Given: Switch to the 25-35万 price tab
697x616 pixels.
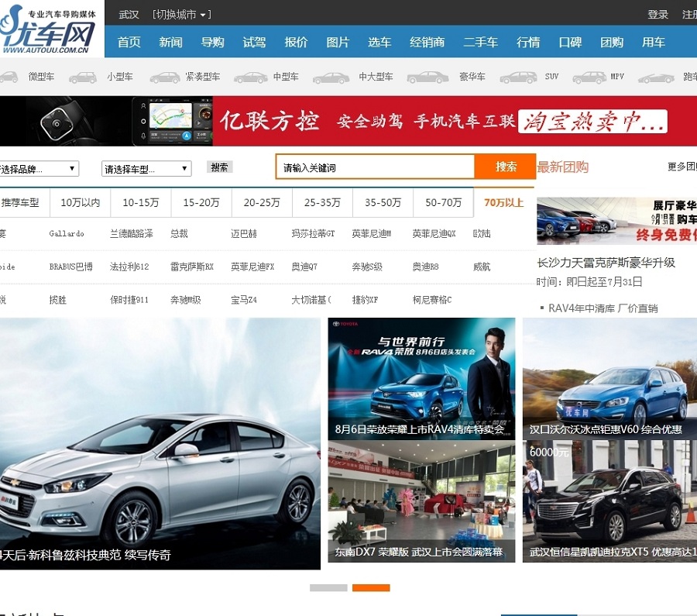Looking at the screenshot, I should [x=322, y=203].
